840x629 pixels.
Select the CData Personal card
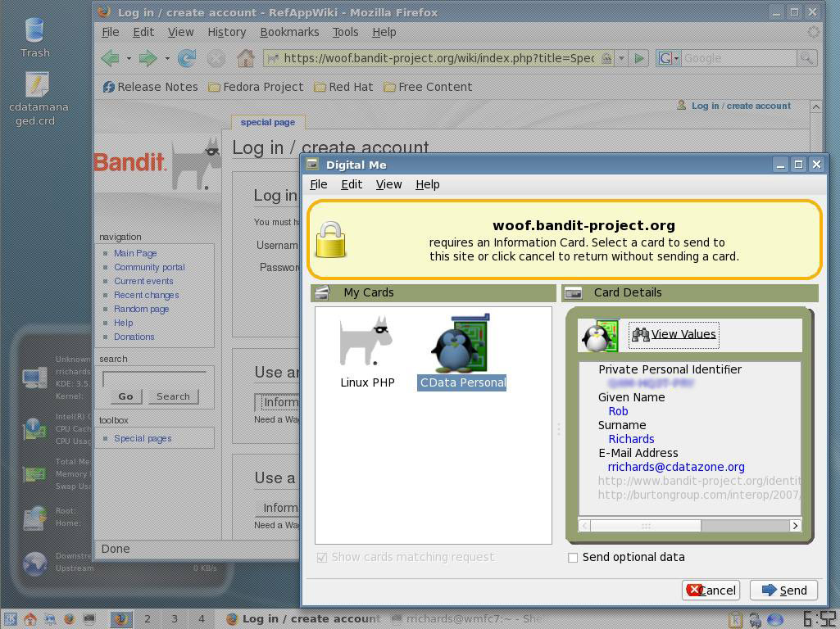tap(461, 351)
